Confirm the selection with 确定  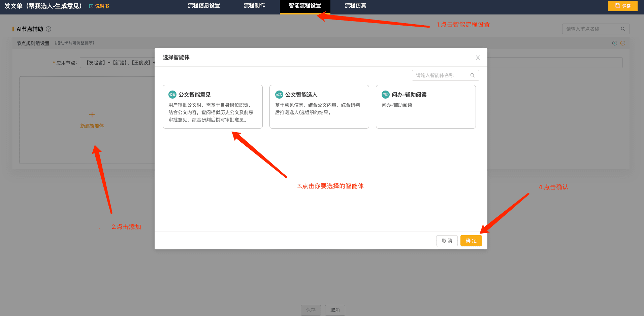(x=471, y=241)
